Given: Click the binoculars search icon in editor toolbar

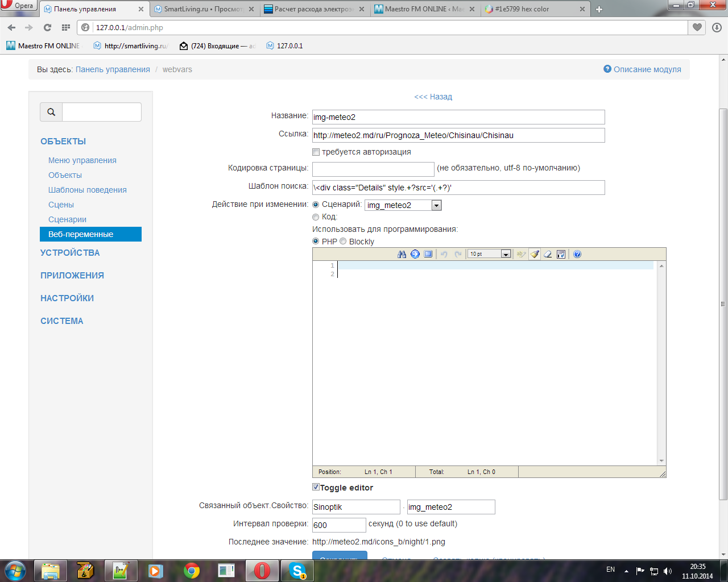Looking at the screenshot, I should [402, 254].
